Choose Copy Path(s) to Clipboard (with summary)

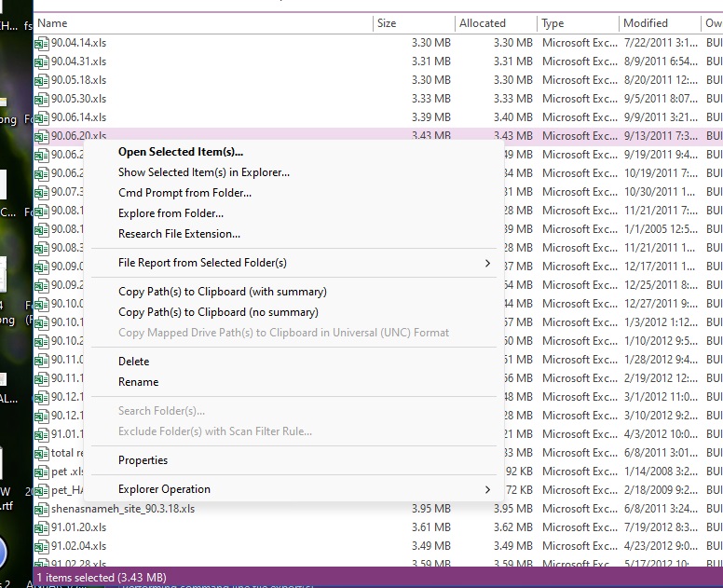coord(222,292)
